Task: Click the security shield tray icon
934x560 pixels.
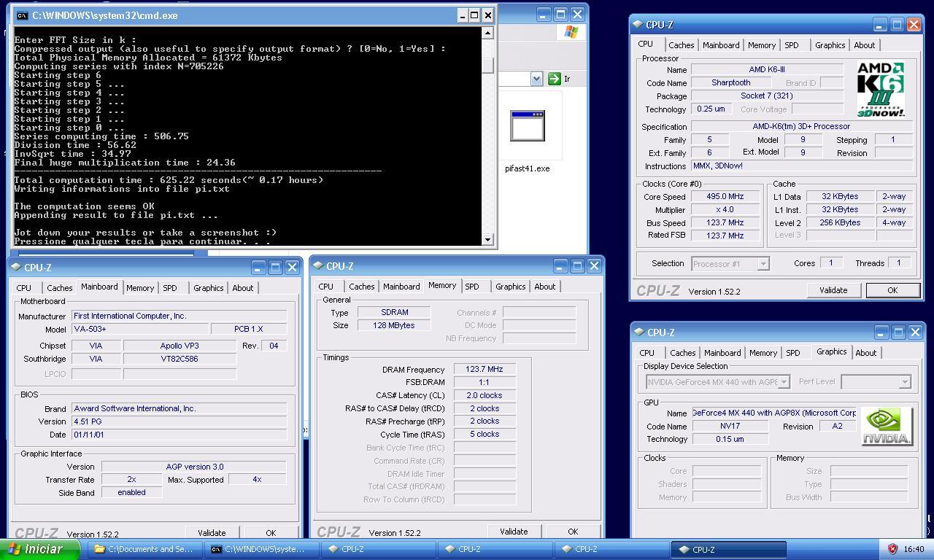Action: (892, 549)
